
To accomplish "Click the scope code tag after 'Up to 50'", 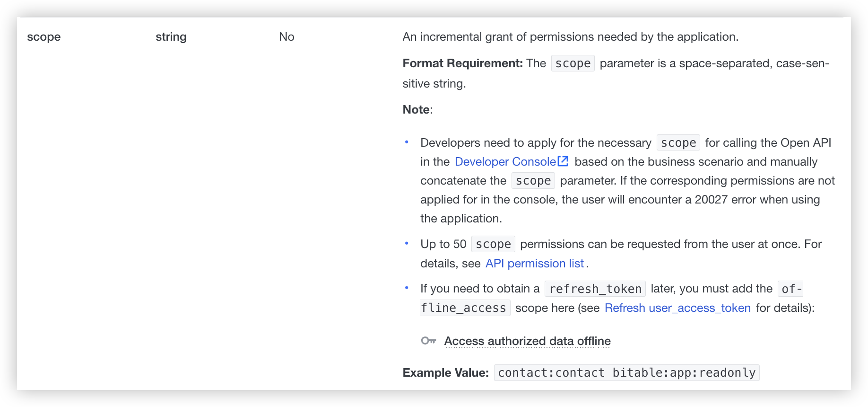I will pos(493,244).
